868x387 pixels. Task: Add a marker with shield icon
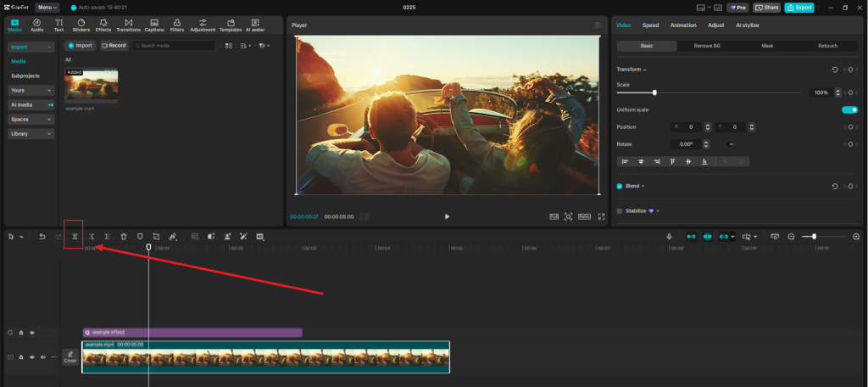point(140,236)
